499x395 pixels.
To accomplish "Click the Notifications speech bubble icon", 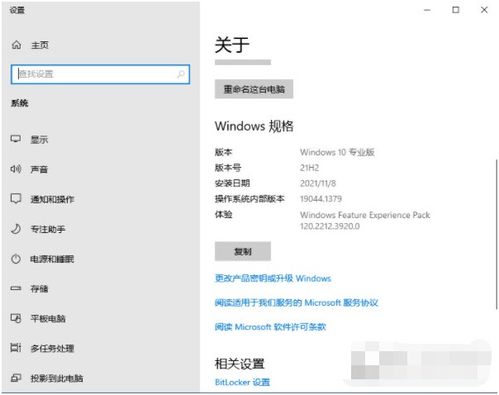I will 16,199.
